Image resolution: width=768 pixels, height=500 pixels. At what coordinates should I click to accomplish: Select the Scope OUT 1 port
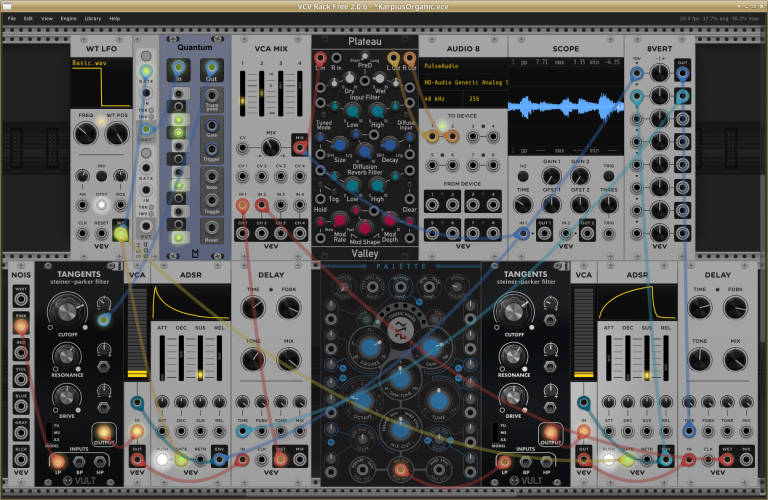544,234
